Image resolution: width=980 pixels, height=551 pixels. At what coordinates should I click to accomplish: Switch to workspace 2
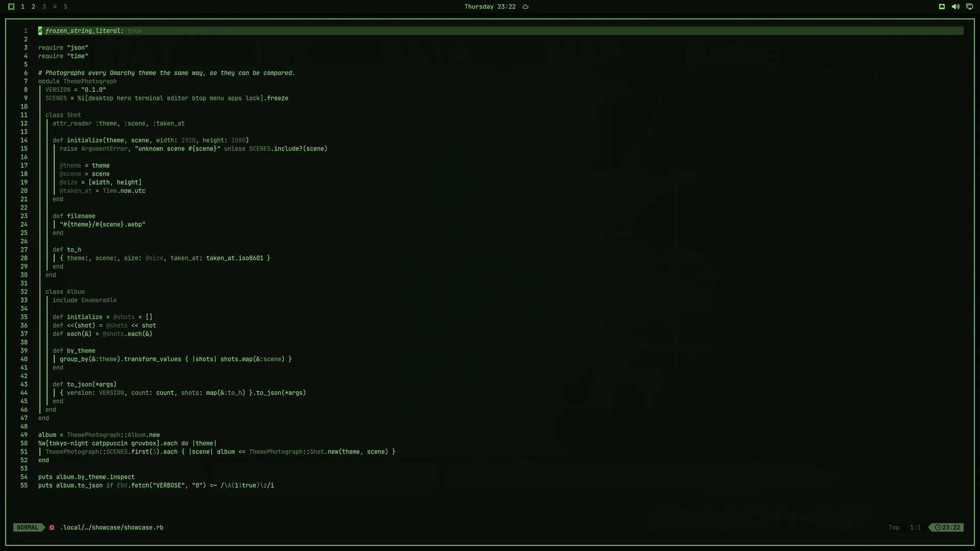click(x=33, y=7)
